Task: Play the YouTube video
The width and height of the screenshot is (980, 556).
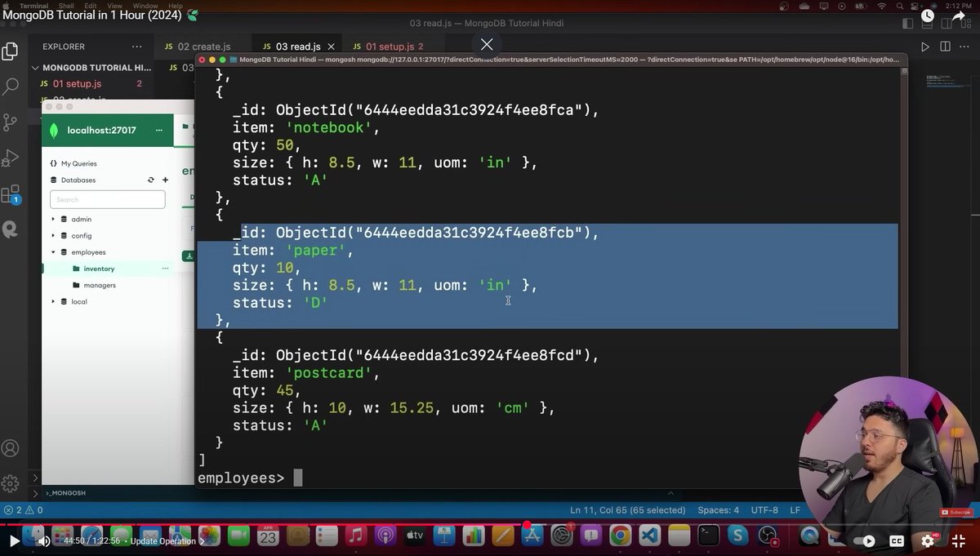Action: pos(14,540)
